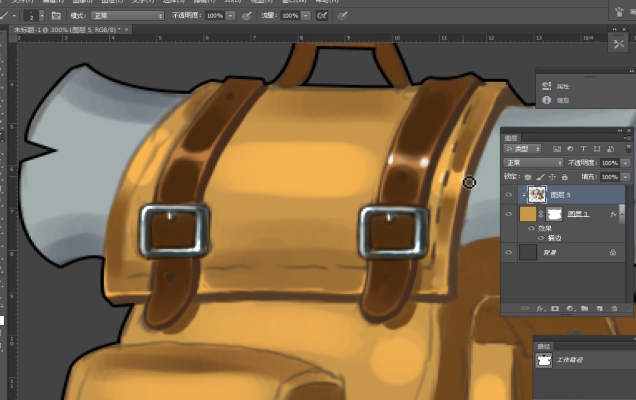Open the 信息 info panel icon
This screenshot has width=636, height=400.
click(547, 100)
